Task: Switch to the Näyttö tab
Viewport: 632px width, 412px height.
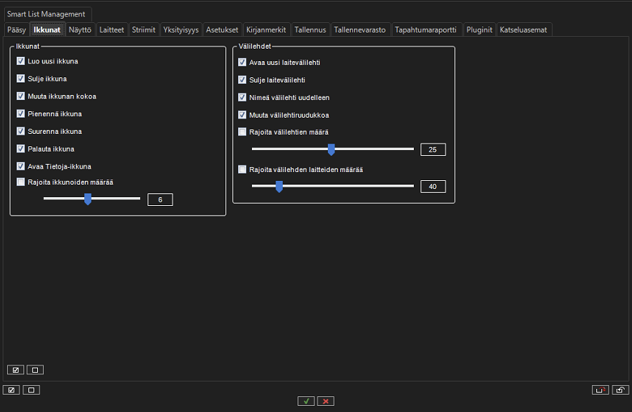Action: click(80, 30)
